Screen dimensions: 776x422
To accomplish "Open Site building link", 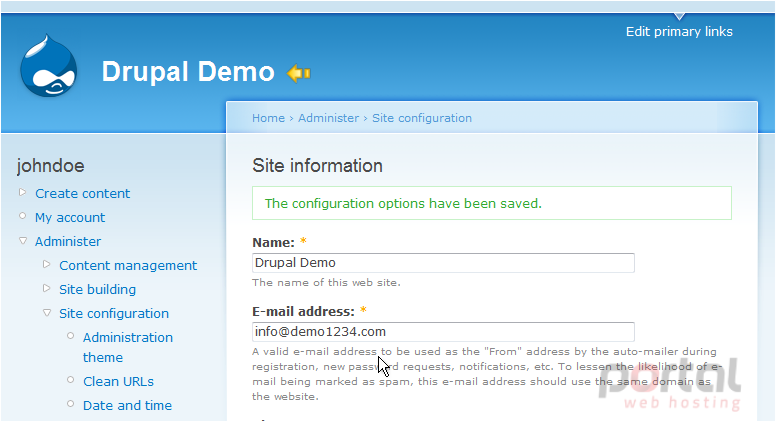I will pyautogui.click(x=97, y=289).
